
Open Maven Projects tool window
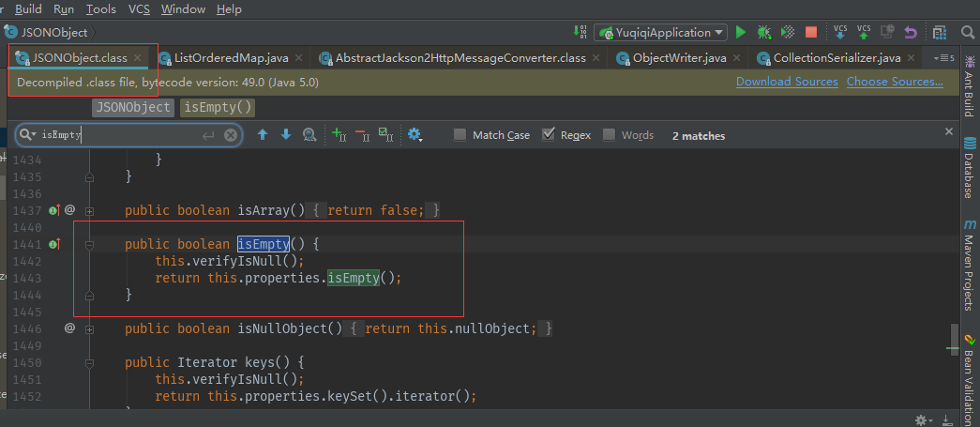970,265
